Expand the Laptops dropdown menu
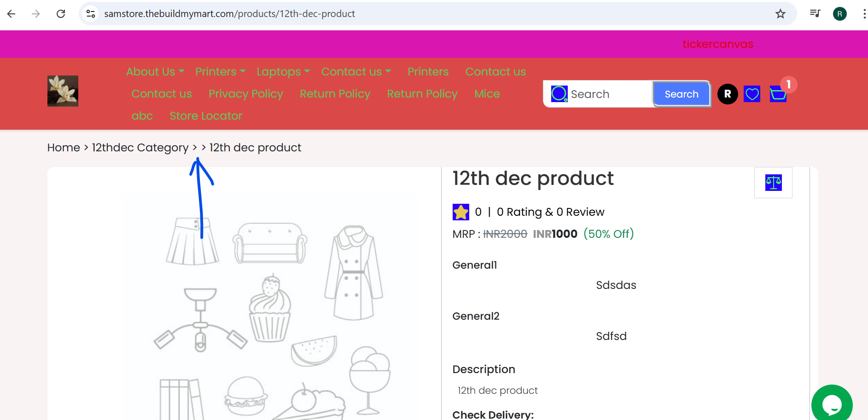This screenshot has height=420, width=868. pyautogui.click(x=283, y=72)
